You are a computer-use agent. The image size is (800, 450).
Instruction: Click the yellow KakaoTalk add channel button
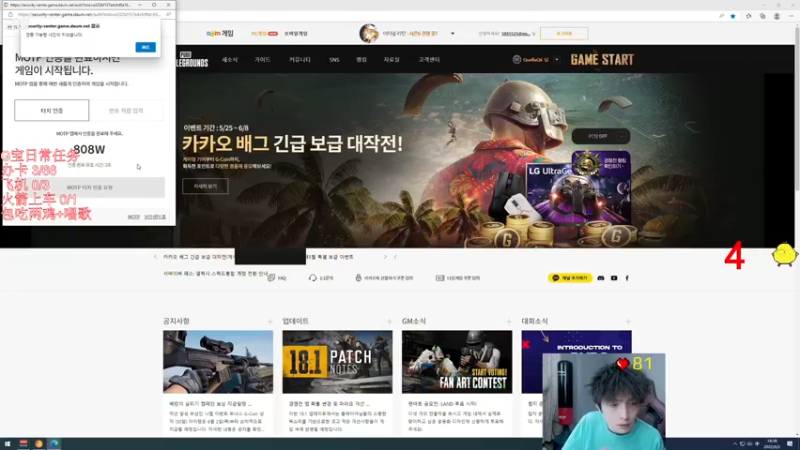[570, 278]
